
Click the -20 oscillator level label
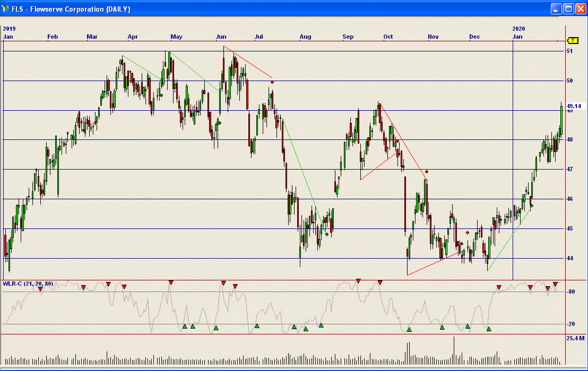coord(570,324)
